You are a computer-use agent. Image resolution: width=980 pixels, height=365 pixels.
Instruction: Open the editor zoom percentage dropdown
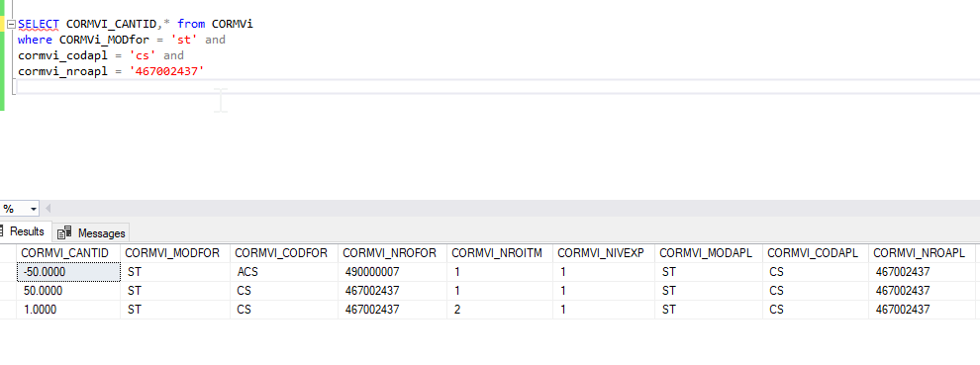(33, 209)
